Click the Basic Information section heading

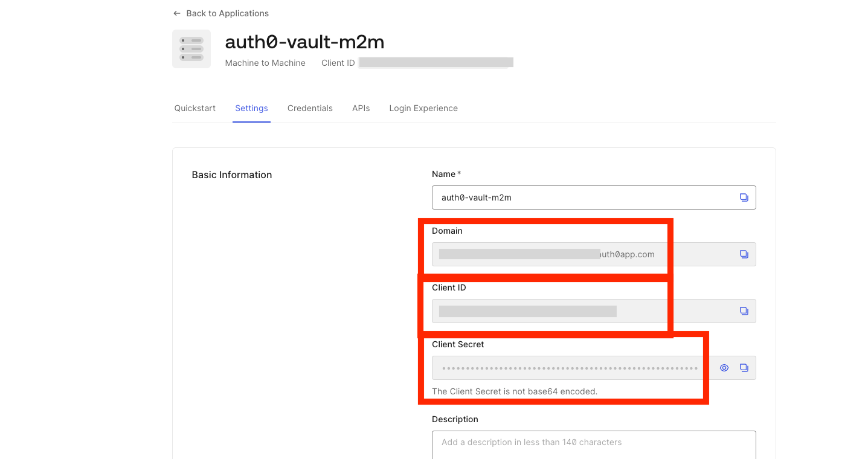(x=232, y=175)
